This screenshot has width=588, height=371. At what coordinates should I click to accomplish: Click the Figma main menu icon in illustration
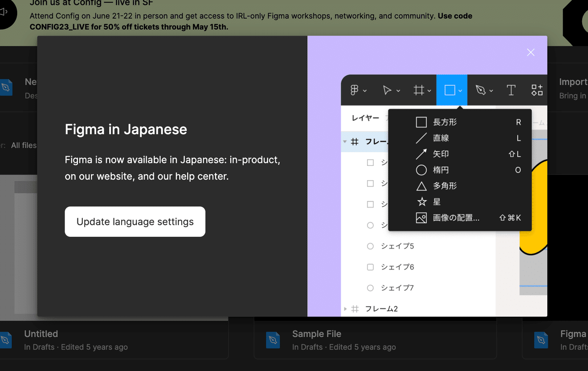[355, 90]
